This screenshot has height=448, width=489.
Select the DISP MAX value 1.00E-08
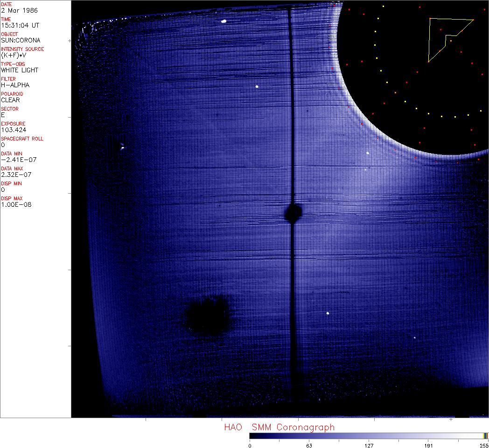click(16, 204)
